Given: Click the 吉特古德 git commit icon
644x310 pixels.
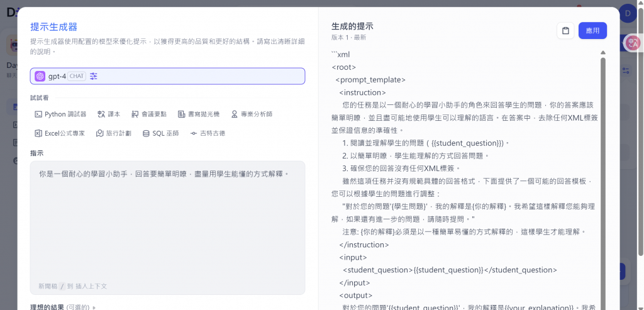Looking at the screenshot, I should [x=194, y=133].
